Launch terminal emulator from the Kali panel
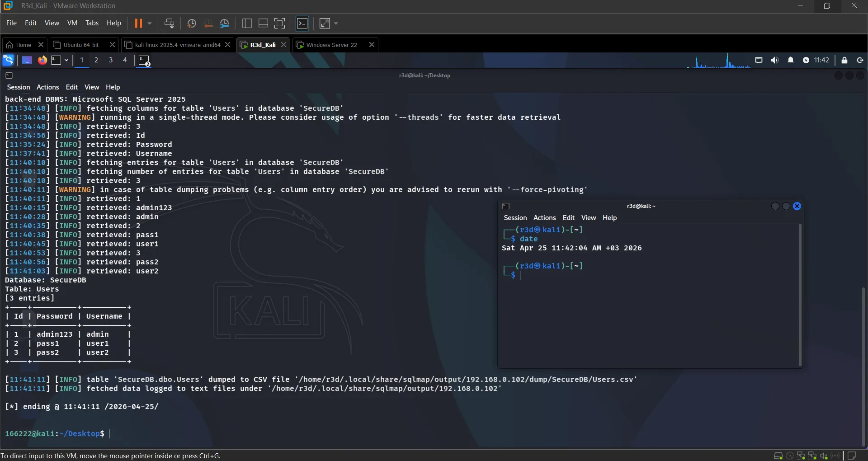This screenshot has width=868, height=461. (x=56, y=60)
